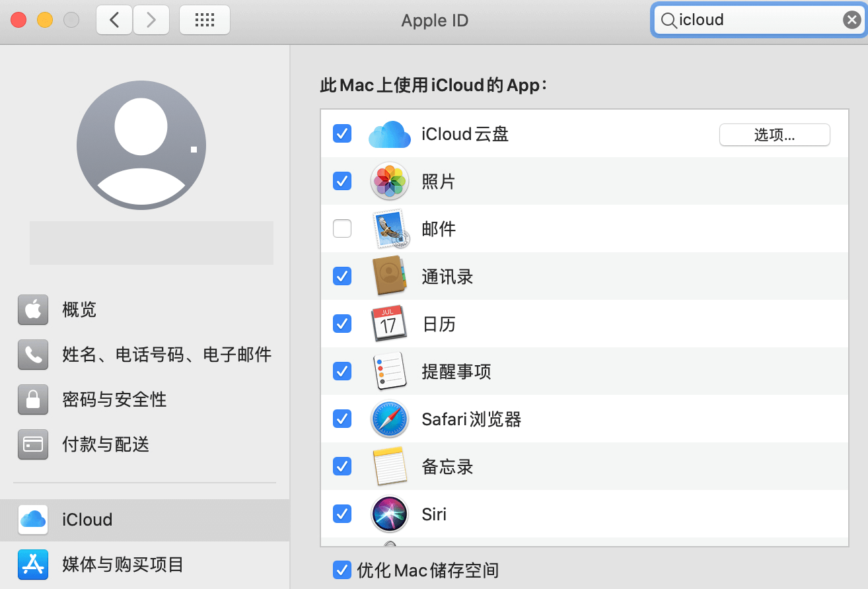Open the 概览 sidebar section
This screenshot has height=589, width=868.
(79, 310)
